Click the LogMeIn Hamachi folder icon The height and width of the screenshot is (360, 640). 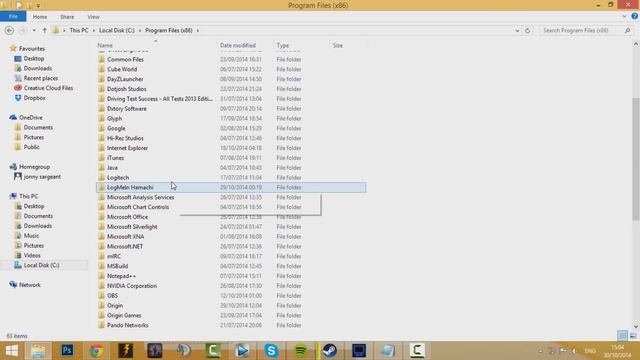pyautogui.click(x=102, y=187)
